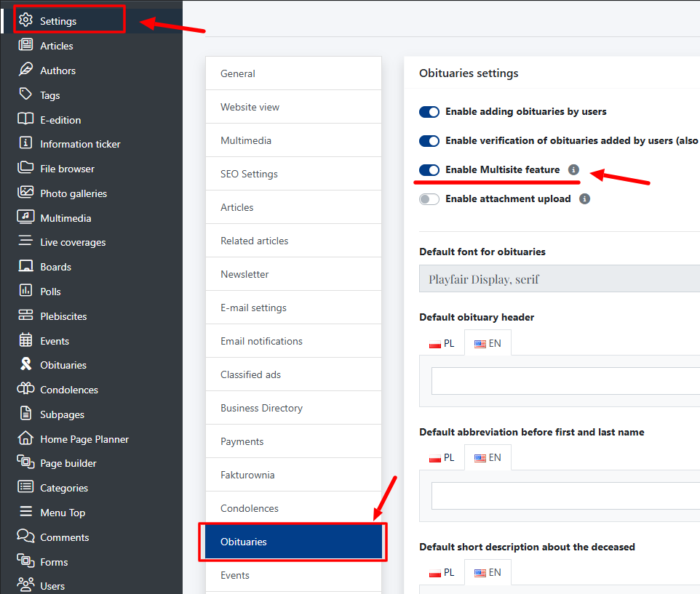700x594 pixels.
Task: Click the Menu Top hamburger icon
Action: [x=25, y=511]
